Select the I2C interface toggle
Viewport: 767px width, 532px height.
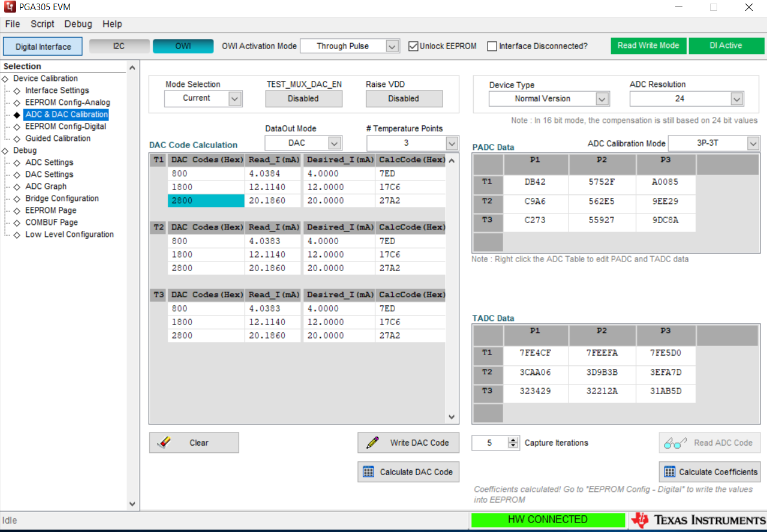click(x=119, y=46)
